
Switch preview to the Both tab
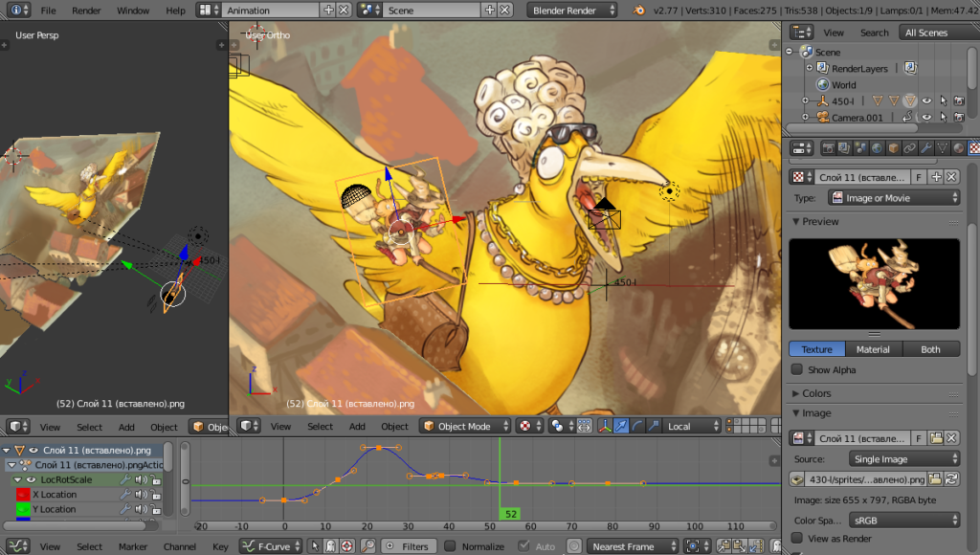930,349
